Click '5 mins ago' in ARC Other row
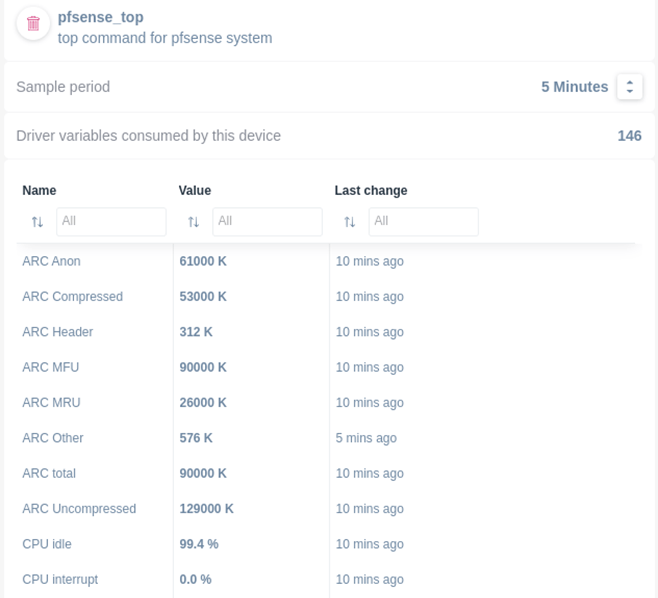The image size is (658, 598). pos(366,438)
